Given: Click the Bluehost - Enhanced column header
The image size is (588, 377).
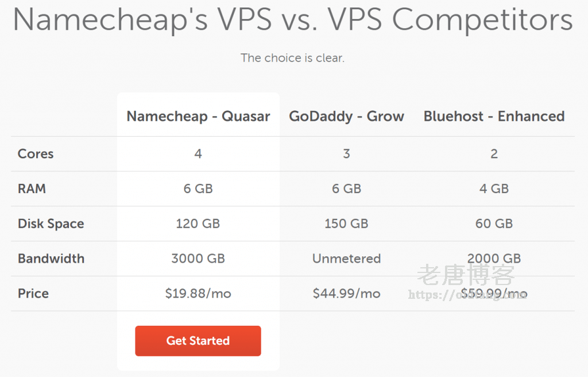Looking at the screenshot, I should pos(494,116).
